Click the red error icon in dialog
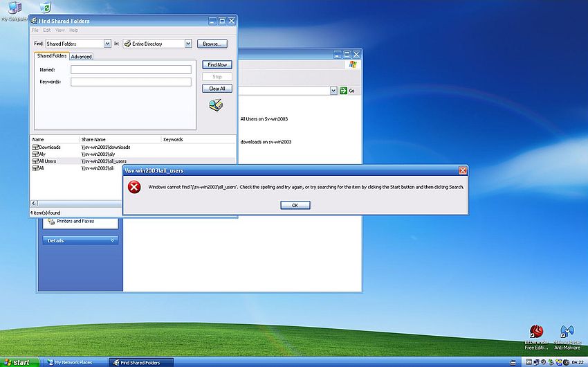This screenshot has height=367, width=588. click(135, 187)
